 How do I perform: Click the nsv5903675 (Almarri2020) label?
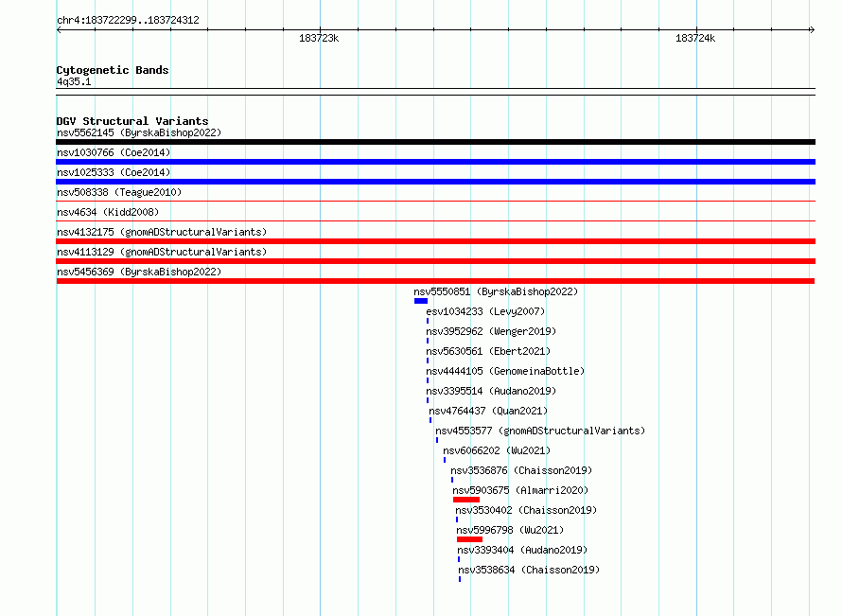click(x=520, y=490)
